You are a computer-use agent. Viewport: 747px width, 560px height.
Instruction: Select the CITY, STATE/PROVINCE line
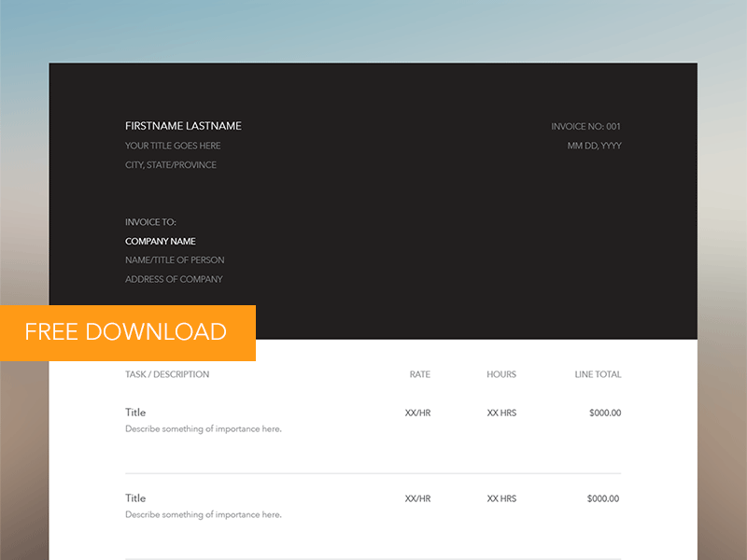[x=171, y=164]
